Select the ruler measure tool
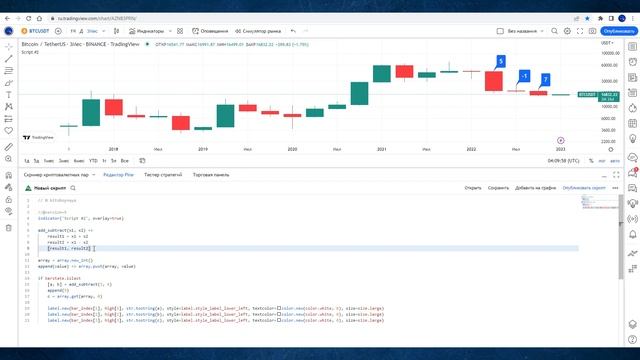This screenshot has height=360, width=640. click(9, 147)
